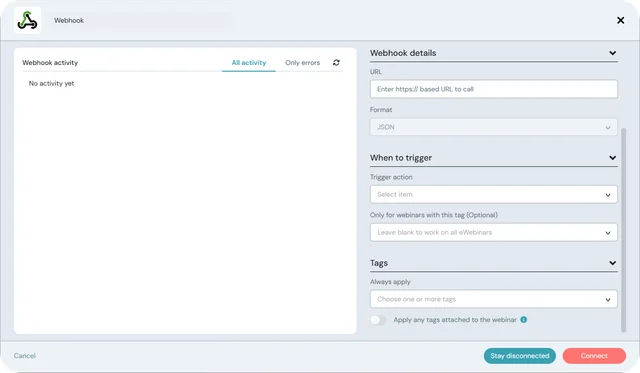Focus the webhook URL input field
This screenshot has width=640, height=373.
click(493, 89)
